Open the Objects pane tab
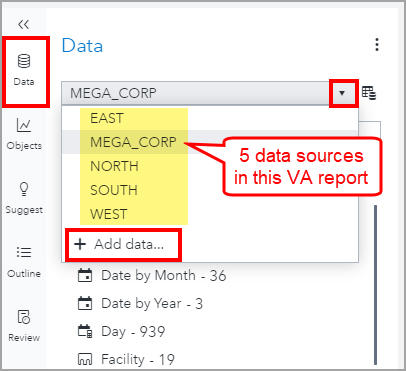Screen dimensions: 406x371 (24, 134)
